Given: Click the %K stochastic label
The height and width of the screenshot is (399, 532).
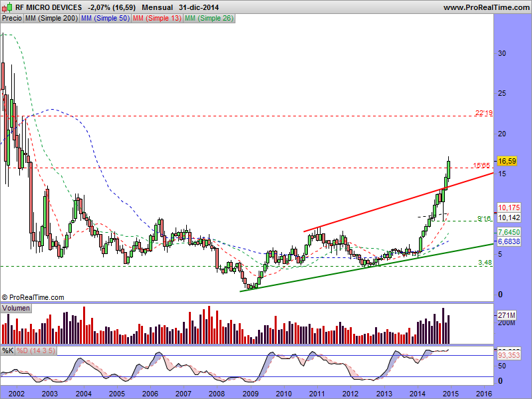Looking at the screenshot, I should [8, 350].
